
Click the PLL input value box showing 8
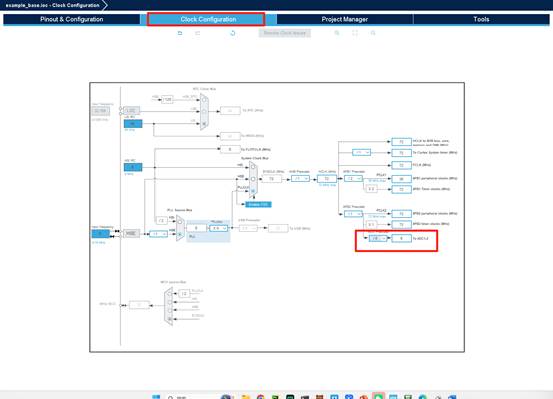click(x=196, y=228)
